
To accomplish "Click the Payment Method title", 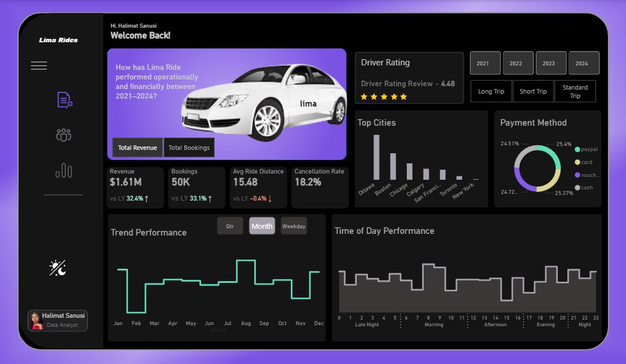I will (x=534, y=122).
